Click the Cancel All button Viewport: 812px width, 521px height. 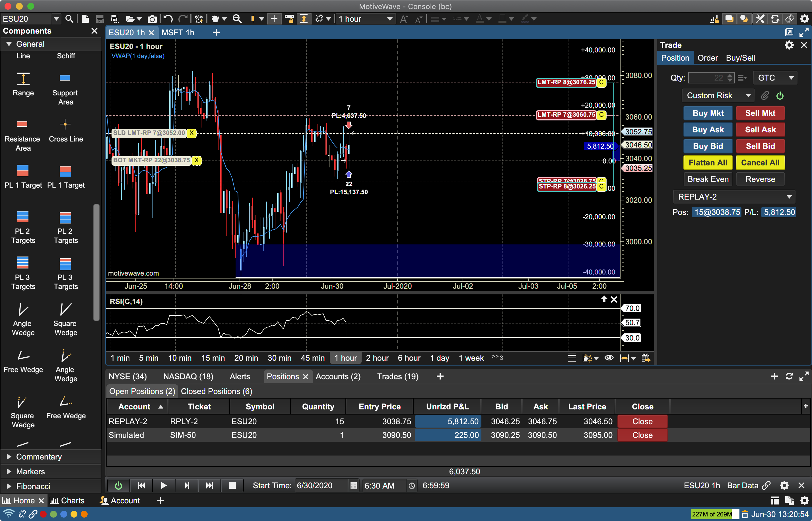point(760,163)
